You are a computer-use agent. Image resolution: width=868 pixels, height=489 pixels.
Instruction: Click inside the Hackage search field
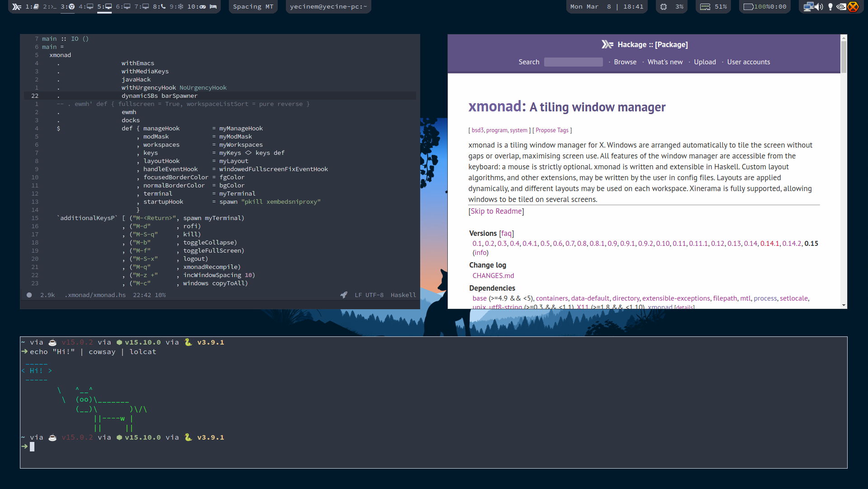point(573,62)
